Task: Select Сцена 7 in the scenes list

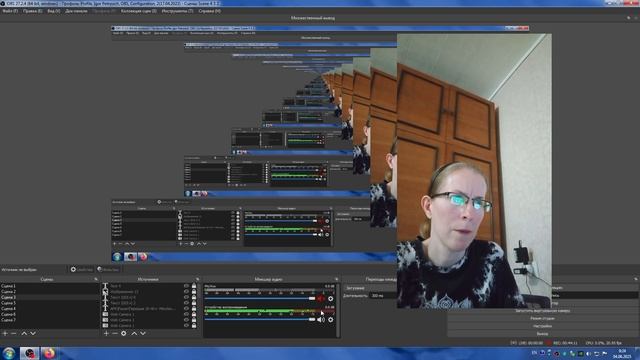Action: (x=50, y=320)
